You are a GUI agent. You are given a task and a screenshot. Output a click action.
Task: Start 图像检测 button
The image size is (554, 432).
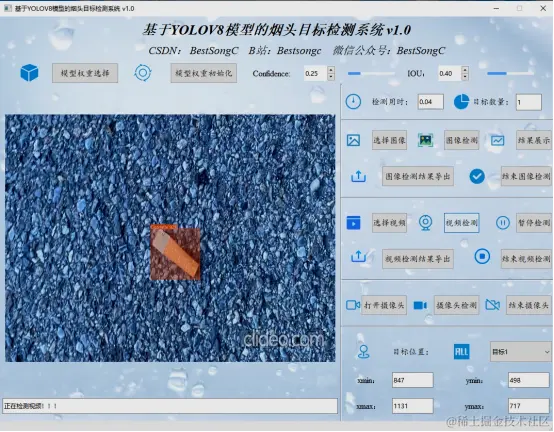point(461,140)
